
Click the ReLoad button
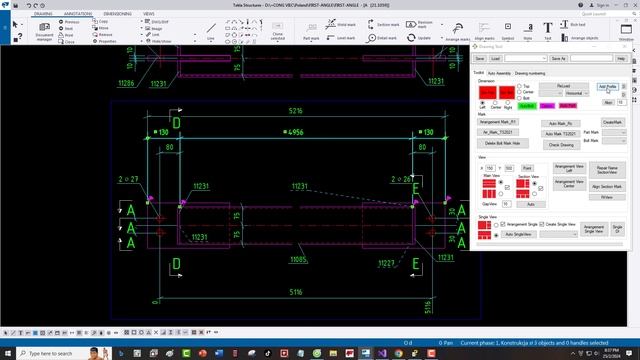564,86
